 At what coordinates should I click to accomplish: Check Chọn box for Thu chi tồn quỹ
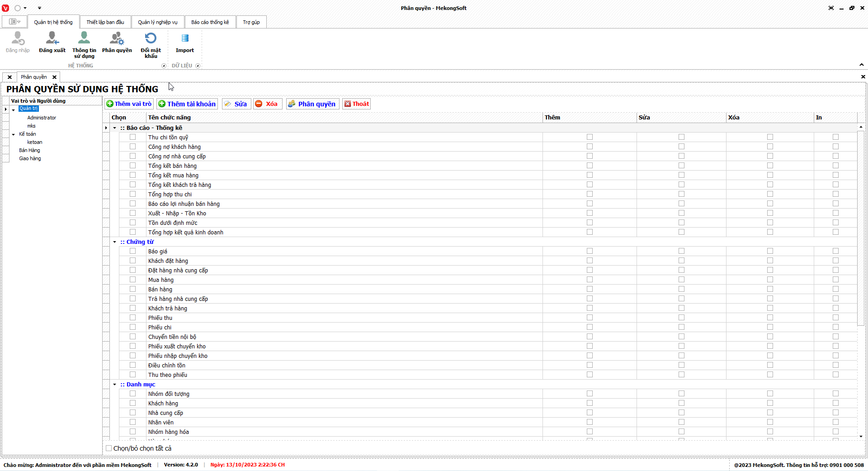coord(132,137)
